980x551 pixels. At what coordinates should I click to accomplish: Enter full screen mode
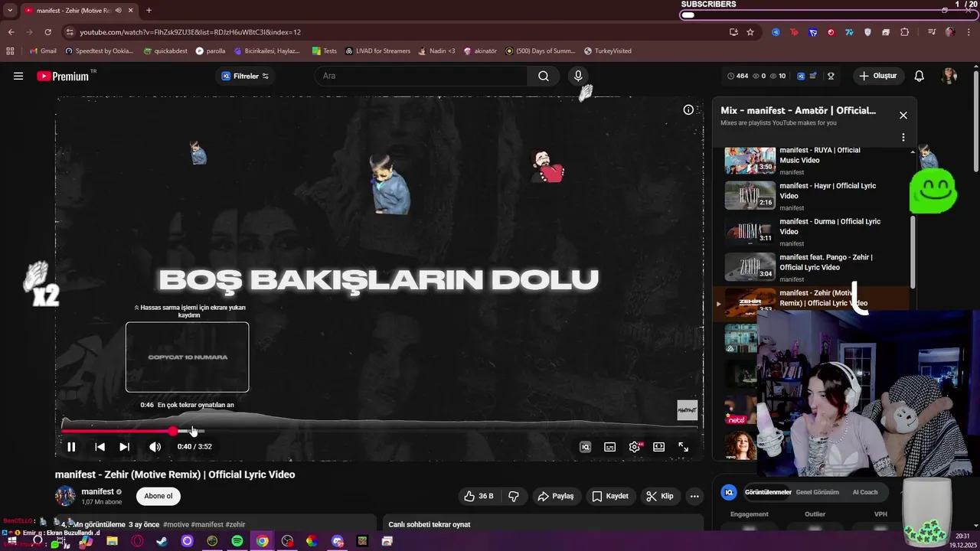(683, 447)
